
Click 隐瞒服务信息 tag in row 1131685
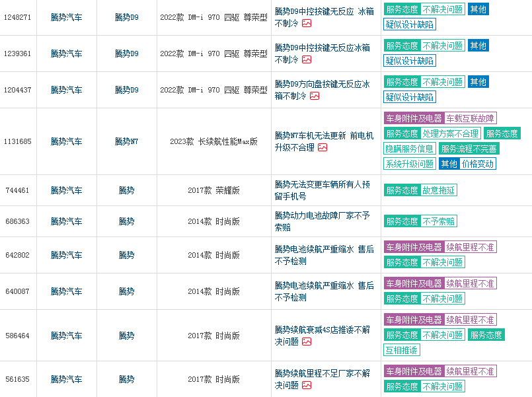(410, 149)
